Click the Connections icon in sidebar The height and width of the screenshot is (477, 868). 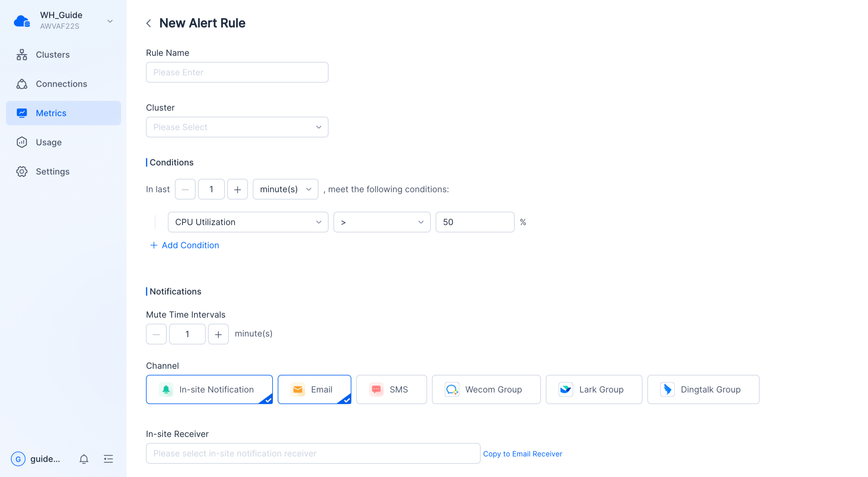(x=22, y=84)
